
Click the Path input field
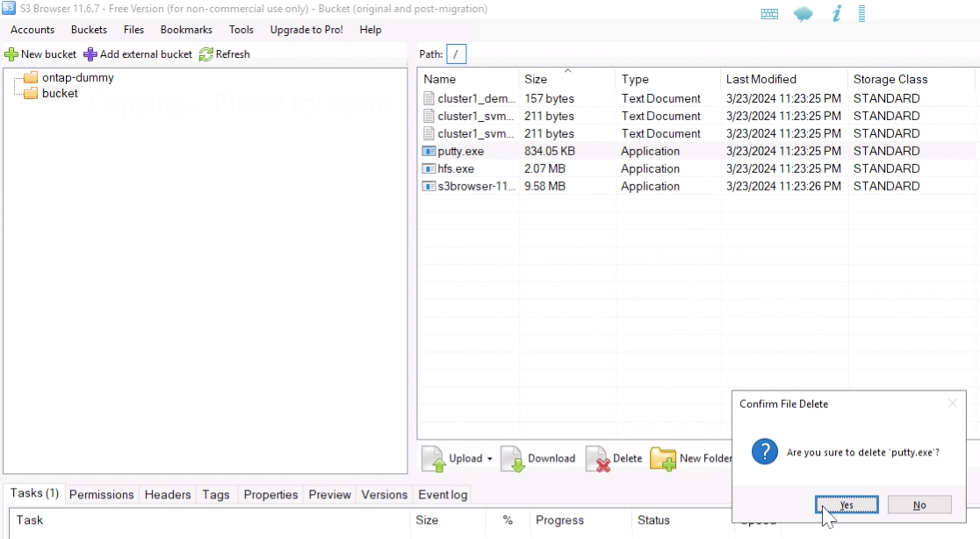pos(457,54)
